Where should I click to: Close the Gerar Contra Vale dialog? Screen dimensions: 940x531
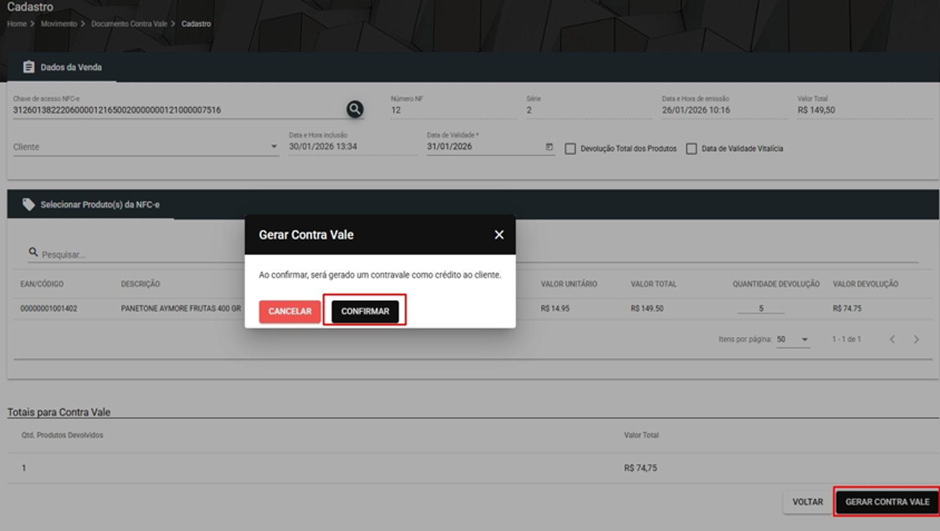click(x=499, y=235)
